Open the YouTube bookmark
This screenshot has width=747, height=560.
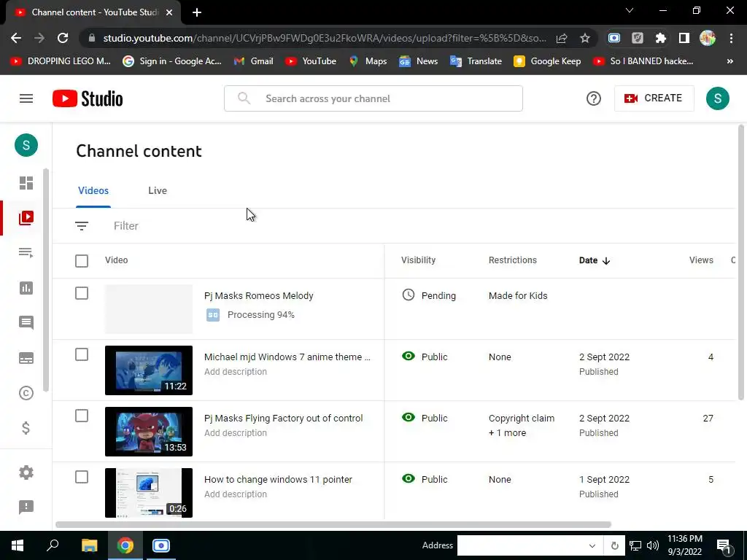point(311,61)
